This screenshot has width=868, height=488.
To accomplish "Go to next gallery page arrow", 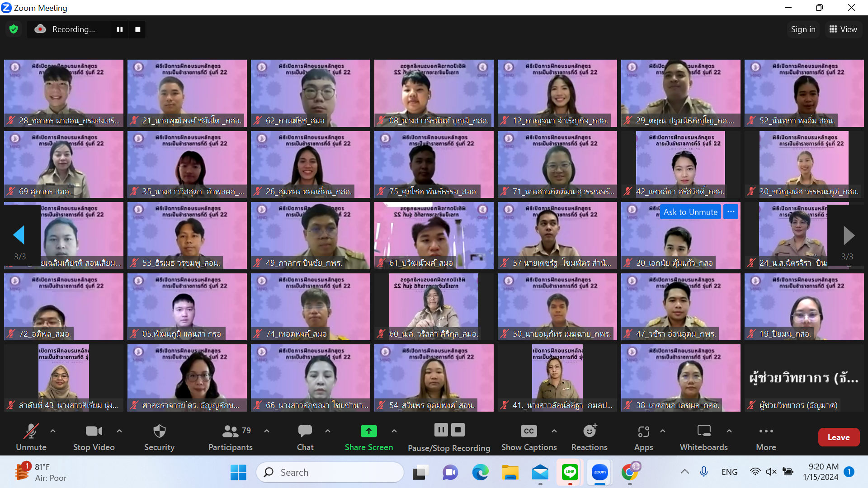I will pyautogui.click(x=849, y=235).
